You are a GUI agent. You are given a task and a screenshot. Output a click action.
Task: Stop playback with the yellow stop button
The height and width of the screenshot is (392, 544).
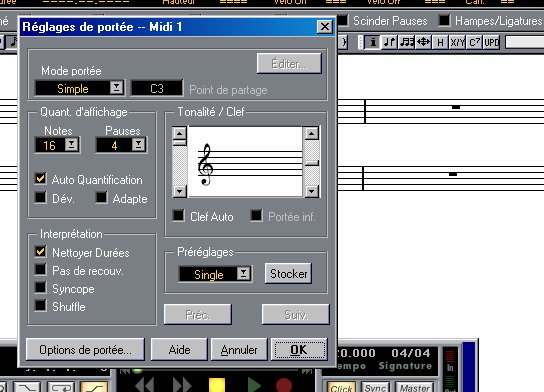[217, 385]
